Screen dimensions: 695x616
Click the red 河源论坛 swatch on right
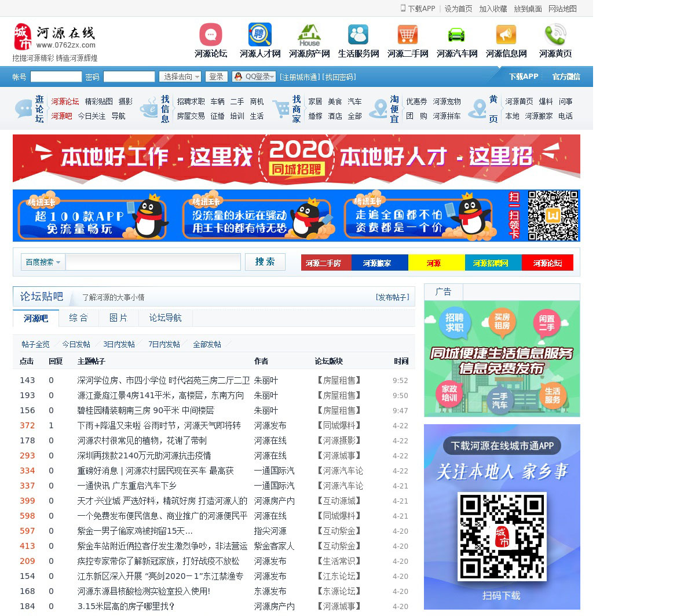(x=547, y=263)
